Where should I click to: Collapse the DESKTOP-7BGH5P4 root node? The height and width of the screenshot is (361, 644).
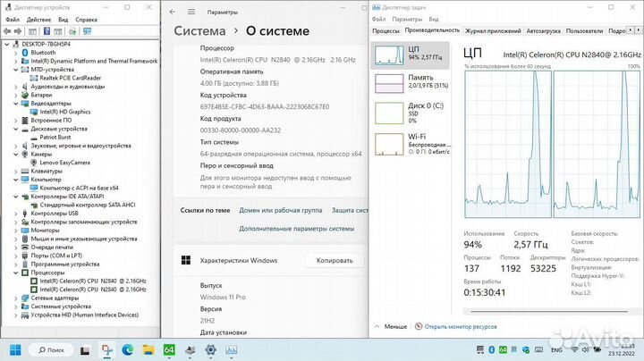(6, 44)
